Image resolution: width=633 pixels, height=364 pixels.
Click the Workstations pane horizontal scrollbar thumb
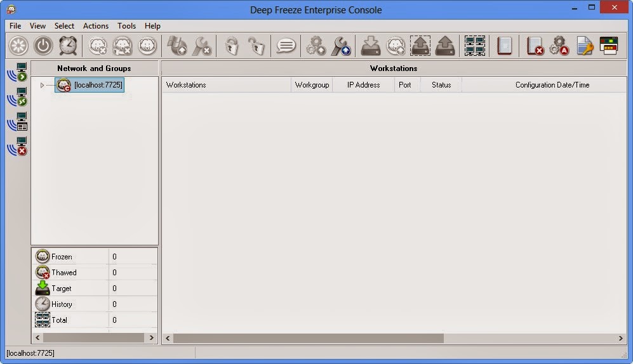(309, 338)
